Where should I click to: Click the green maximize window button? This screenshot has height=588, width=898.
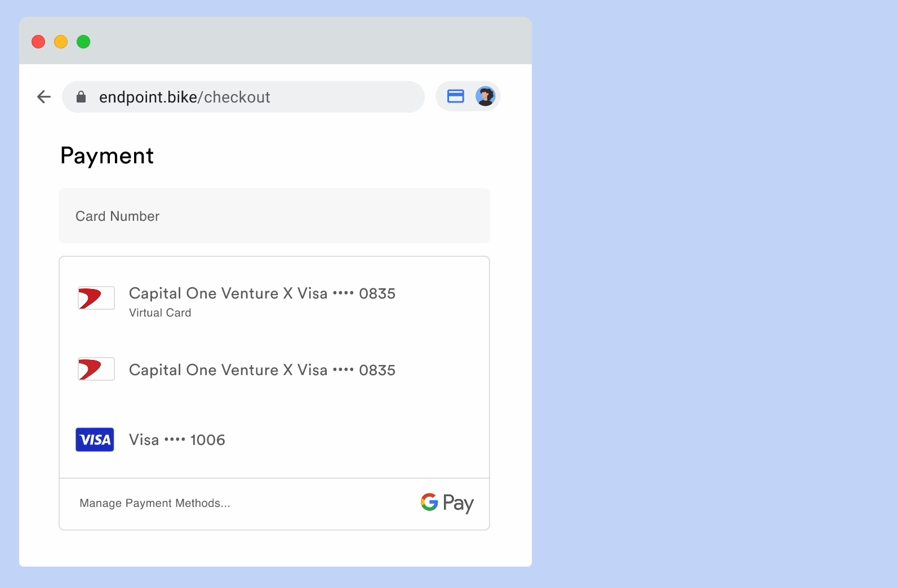pyautogui.click(x=83, y=42)
